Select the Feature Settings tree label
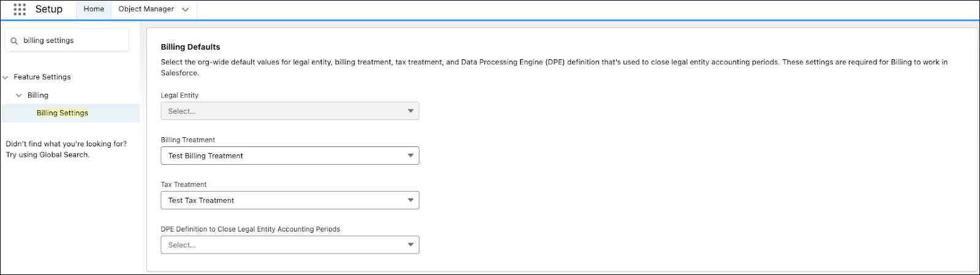Viewport: 980px width, 275px height. point(42,77)
